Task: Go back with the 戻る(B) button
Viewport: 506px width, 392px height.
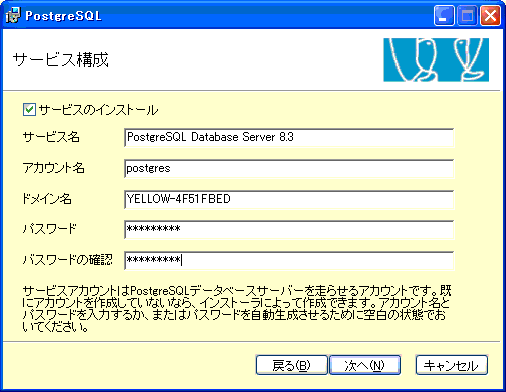Action: point(291,365)
